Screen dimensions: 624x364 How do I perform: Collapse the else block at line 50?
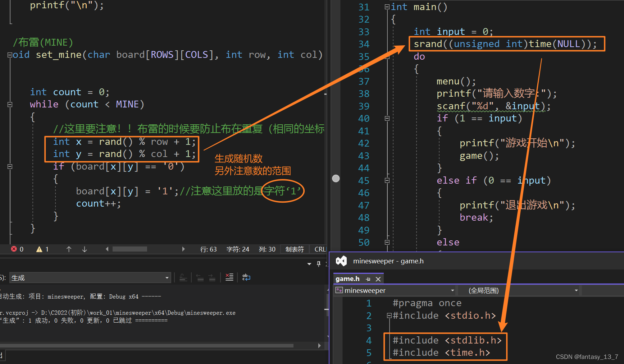387,242
